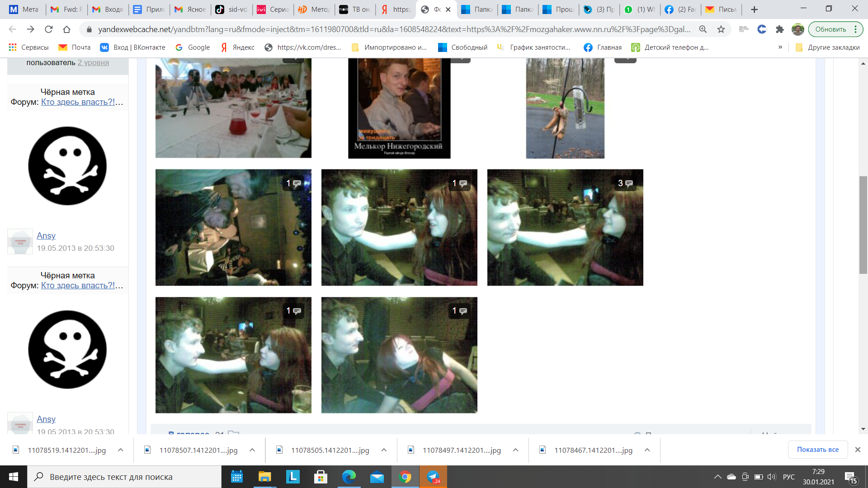Screen dimensions: 868x488
Task: Click the page vertical scrollbar thumb
Action: [x=863, y=225]
